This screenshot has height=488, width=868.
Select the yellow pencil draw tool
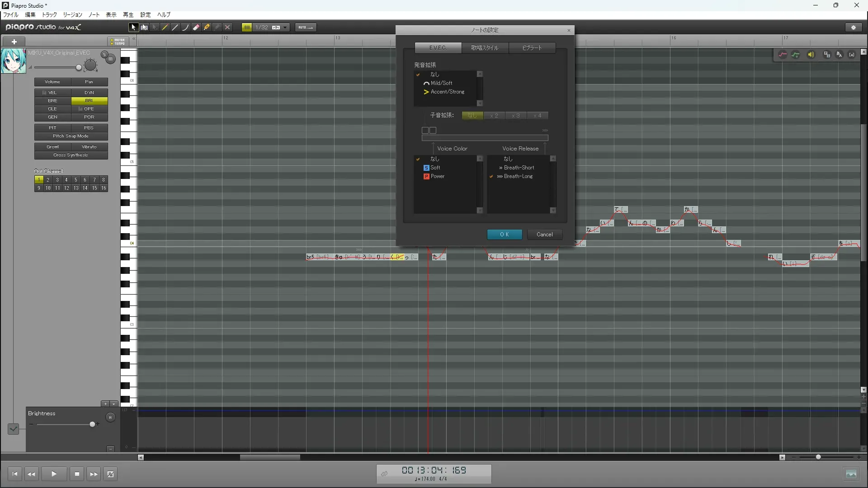point(165,28)
